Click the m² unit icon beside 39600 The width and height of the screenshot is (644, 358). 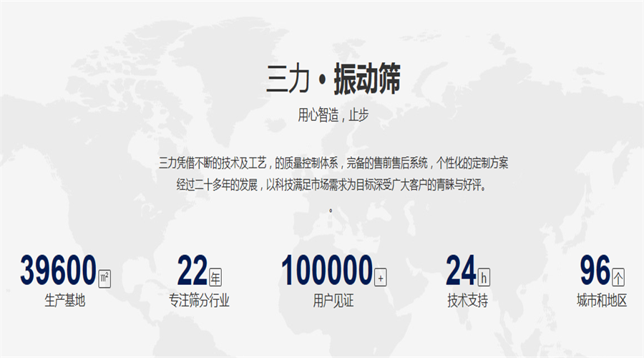[104, 277]
